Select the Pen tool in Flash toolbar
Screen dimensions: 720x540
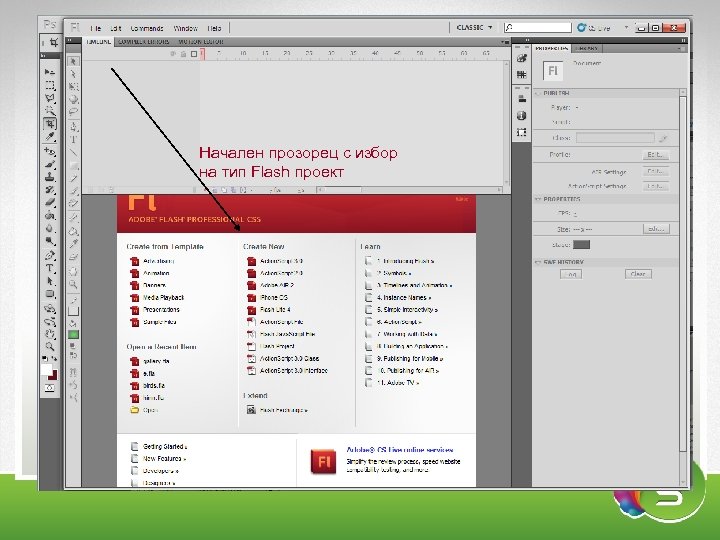(x=73, y=127)
